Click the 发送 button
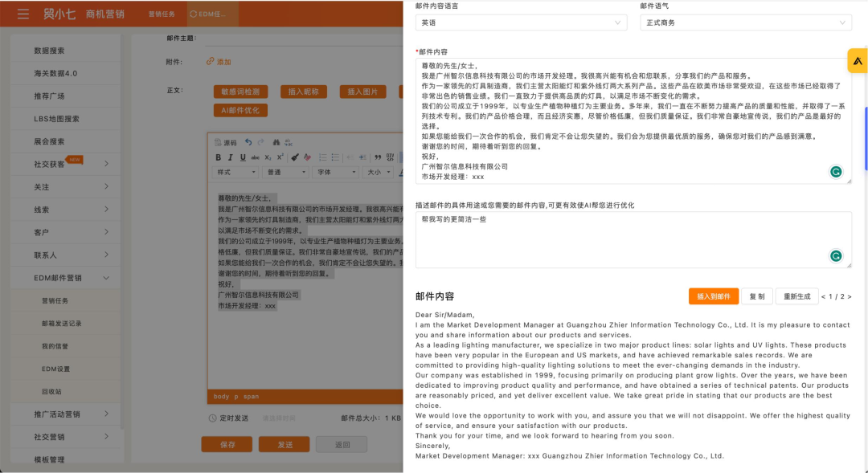 click(x=284, y=444)
